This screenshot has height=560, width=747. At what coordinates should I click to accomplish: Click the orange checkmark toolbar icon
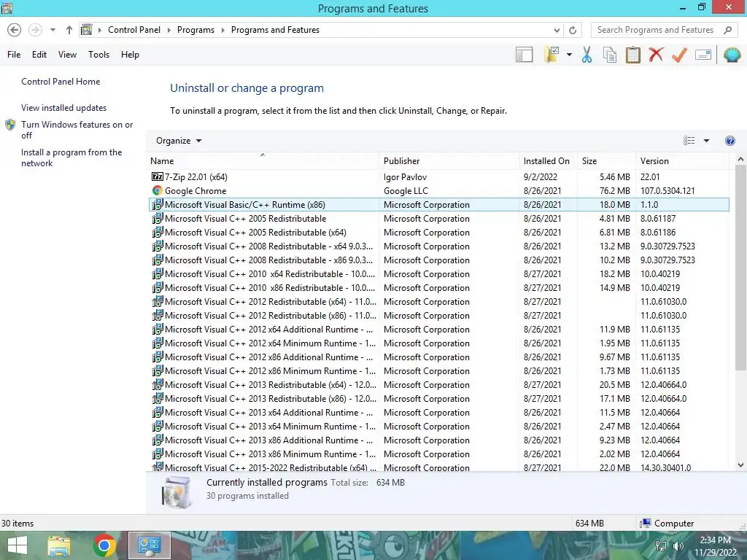(x=679, y=55)
